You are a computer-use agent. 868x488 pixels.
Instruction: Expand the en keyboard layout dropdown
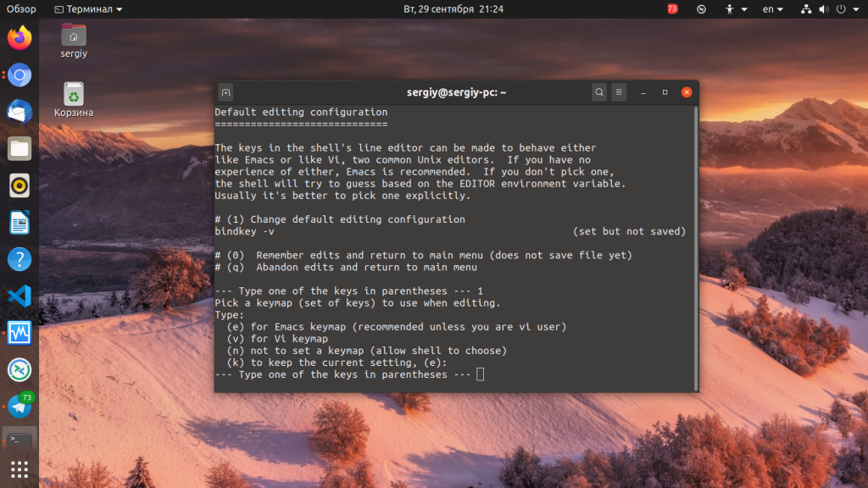(773, 9)
